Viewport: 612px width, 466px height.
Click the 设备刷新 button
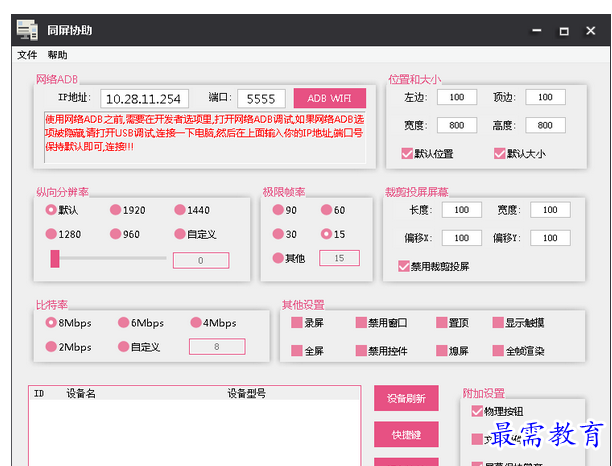[x=406, y=399]
